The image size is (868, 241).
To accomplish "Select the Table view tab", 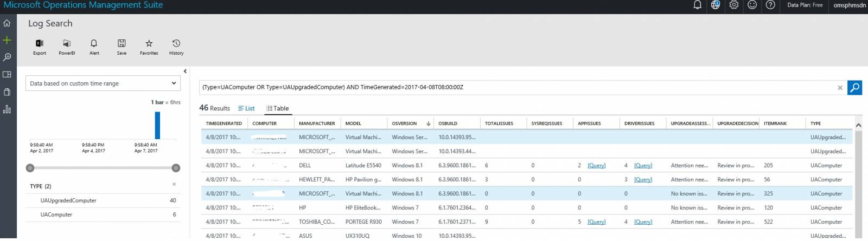I will pyautogui.click(x=278, y=108).
